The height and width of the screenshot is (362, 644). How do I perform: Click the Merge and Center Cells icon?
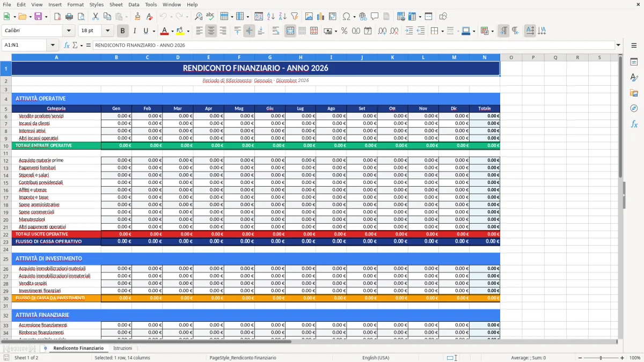click(290, 31)
